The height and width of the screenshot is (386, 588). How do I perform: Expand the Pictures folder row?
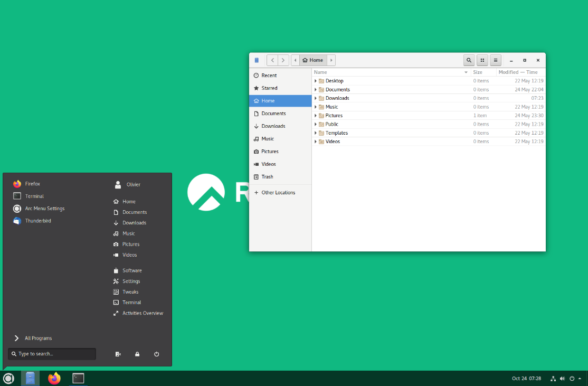316,115
